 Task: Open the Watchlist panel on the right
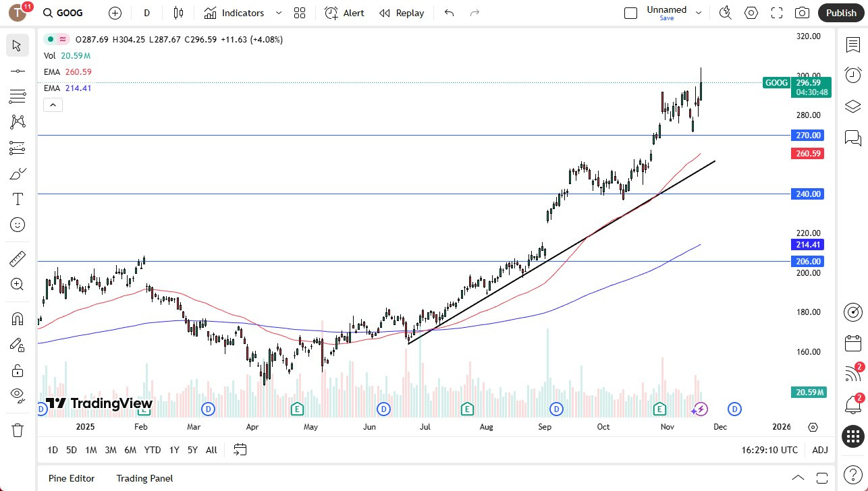[852, 45]
